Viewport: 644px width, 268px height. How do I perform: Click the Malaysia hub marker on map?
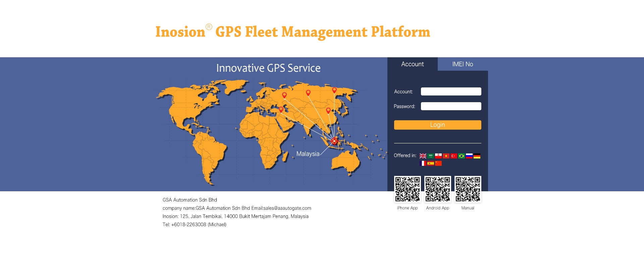tap(334, 141)
